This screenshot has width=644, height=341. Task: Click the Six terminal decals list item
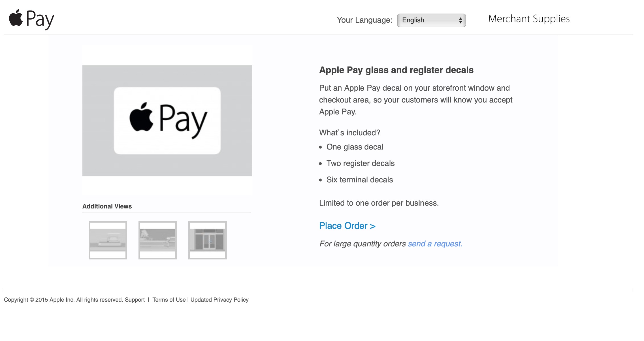click(359, 180)
